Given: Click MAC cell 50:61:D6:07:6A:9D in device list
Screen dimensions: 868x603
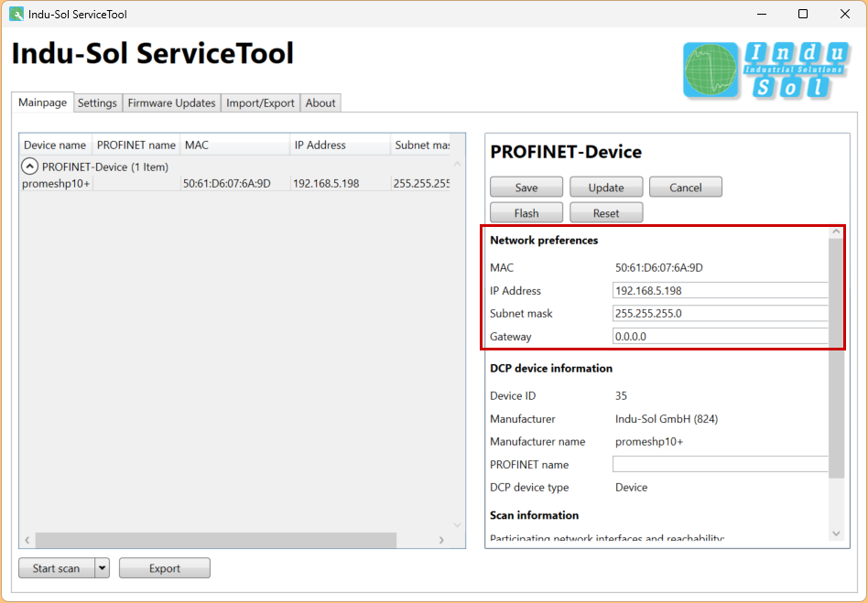Looking at the screenshot, I should point(227,184).
